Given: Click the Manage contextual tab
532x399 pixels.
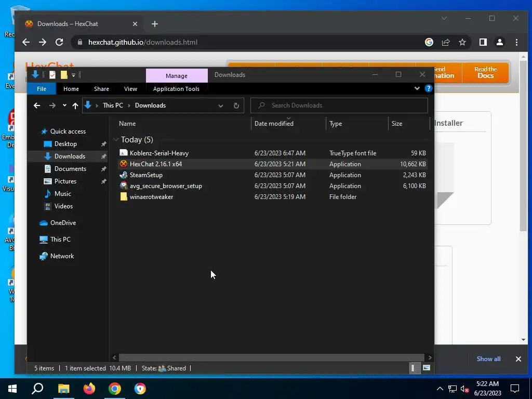Looking at the screenshot, I should coord(177,76).
